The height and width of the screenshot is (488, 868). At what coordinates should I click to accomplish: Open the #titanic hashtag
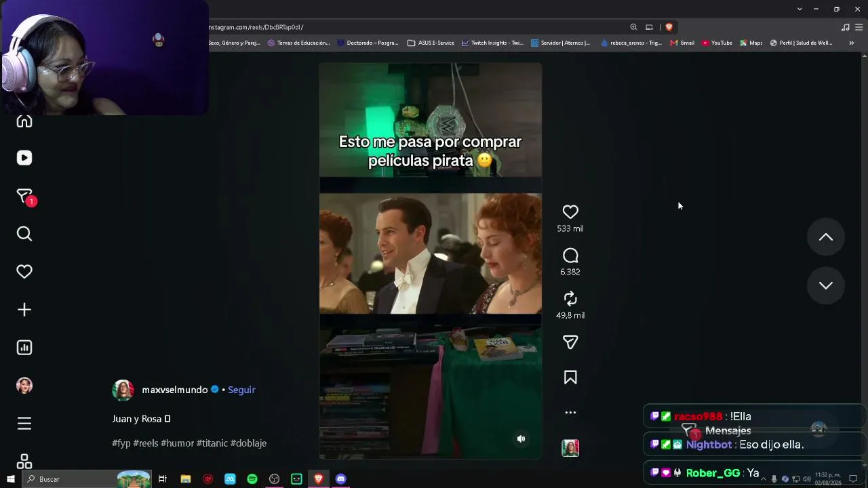[x=212, y=443]
